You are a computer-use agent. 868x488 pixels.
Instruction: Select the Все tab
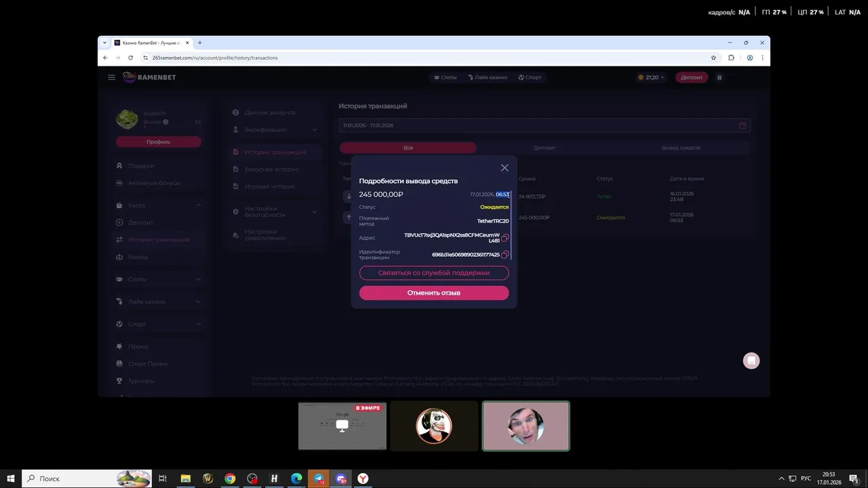coord(408,148)
